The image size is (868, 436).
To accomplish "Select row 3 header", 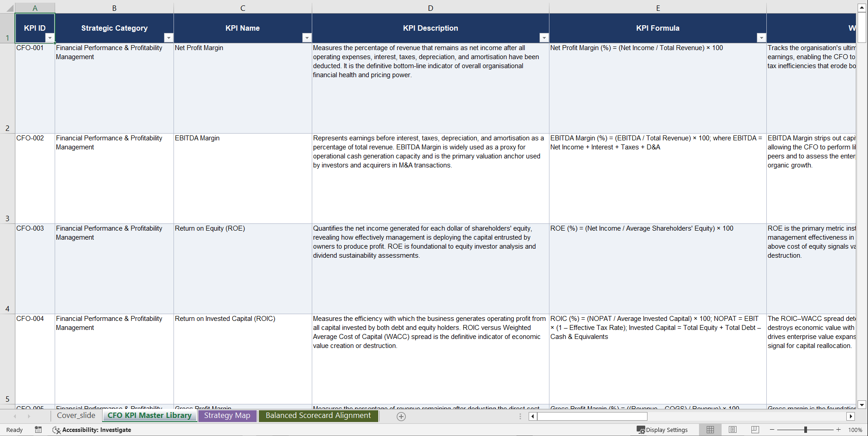I will [x=7, y=178].
